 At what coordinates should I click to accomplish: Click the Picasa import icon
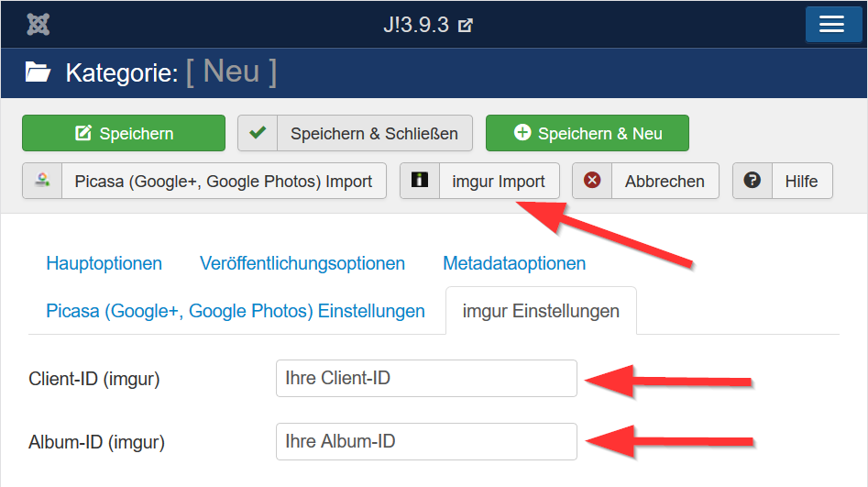pos(43,180)
